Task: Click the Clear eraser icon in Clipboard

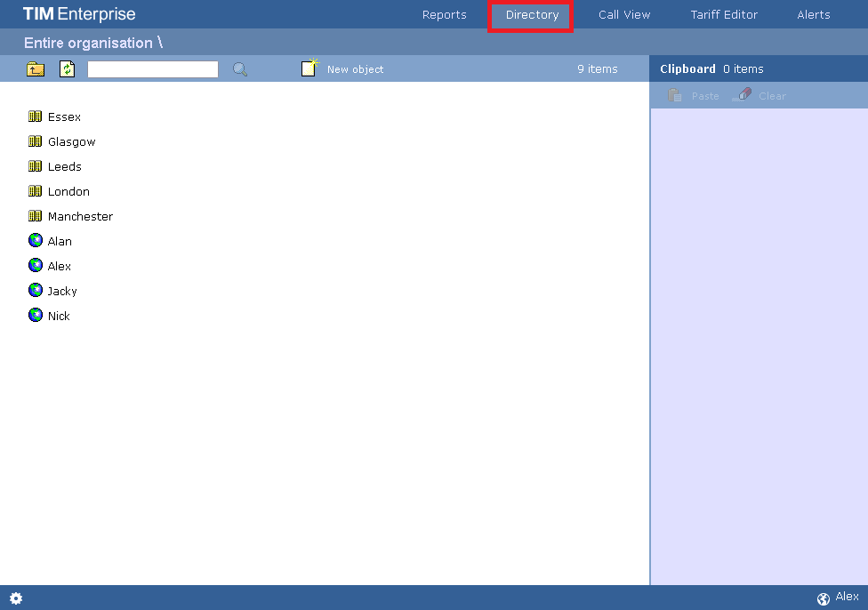Action: pos(742,95)
